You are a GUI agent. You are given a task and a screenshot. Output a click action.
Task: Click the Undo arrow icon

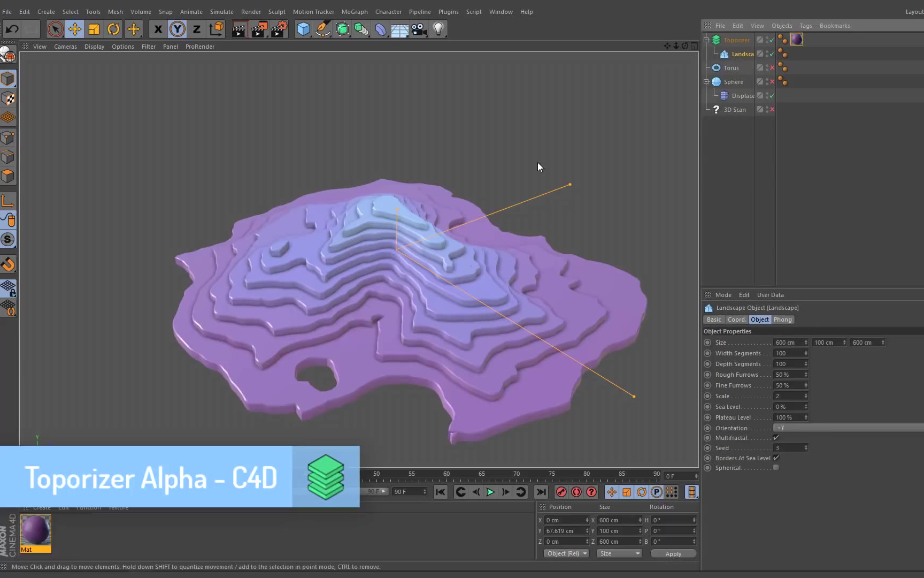12,29
